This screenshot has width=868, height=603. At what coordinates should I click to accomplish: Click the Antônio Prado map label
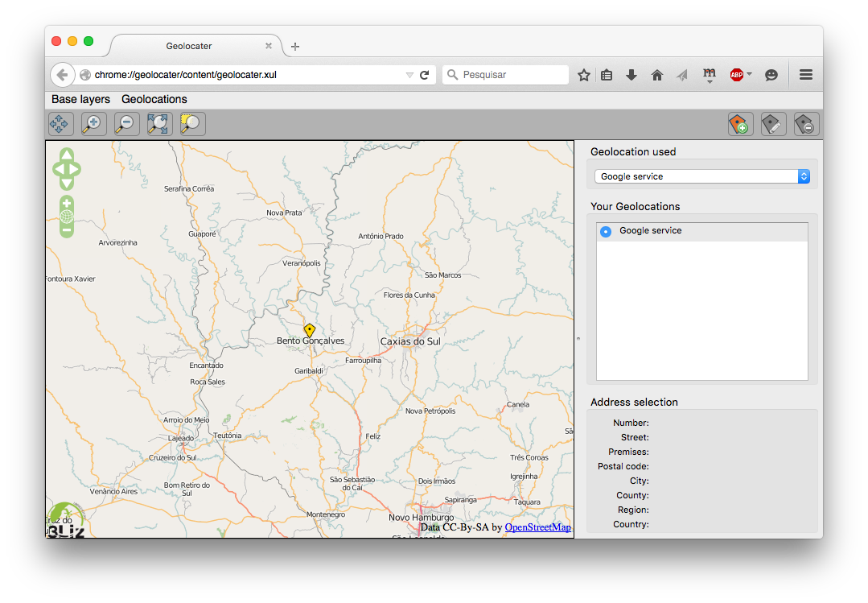[381, 236]
